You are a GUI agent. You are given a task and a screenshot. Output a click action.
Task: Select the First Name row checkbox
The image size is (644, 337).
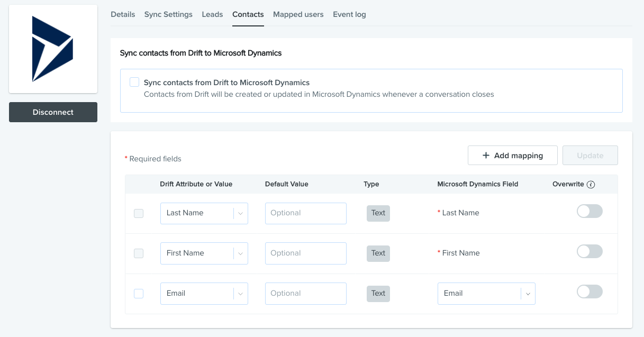point(139,253)
